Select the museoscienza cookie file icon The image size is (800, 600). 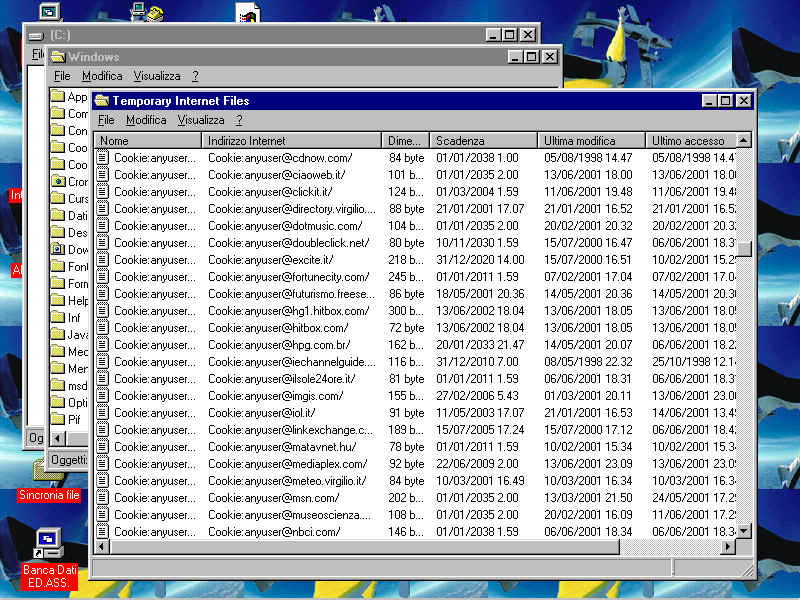click(103, 515)
